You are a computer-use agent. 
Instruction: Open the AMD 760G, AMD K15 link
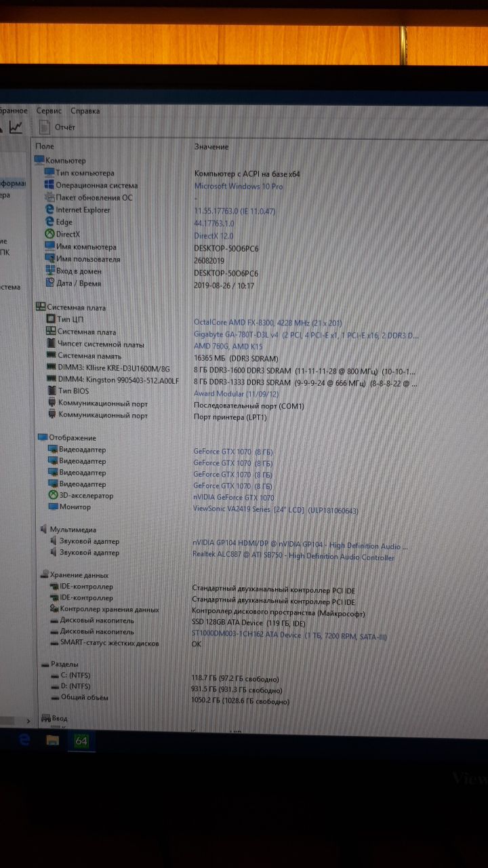(x=227, y=347)
